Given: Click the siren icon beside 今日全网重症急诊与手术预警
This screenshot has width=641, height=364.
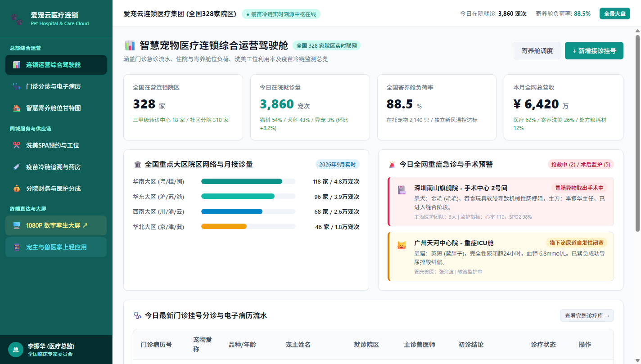Looking at the screenshot, I should (x=392, y=165).
